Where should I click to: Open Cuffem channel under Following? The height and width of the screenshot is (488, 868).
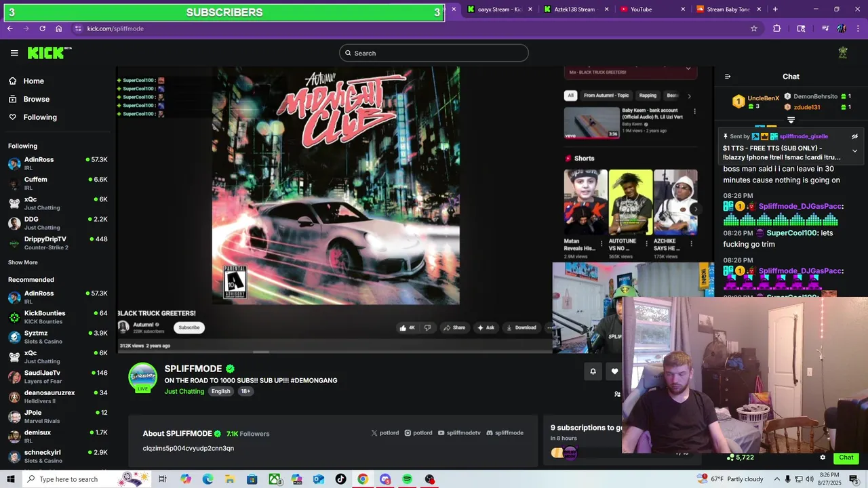coord(58,183)
